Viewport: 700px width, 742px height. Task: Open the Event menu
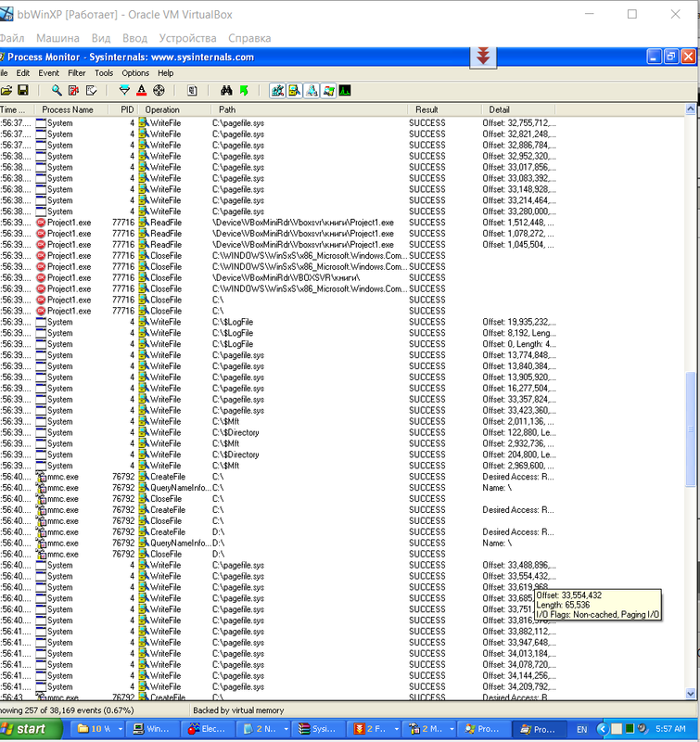coord(49,73)
